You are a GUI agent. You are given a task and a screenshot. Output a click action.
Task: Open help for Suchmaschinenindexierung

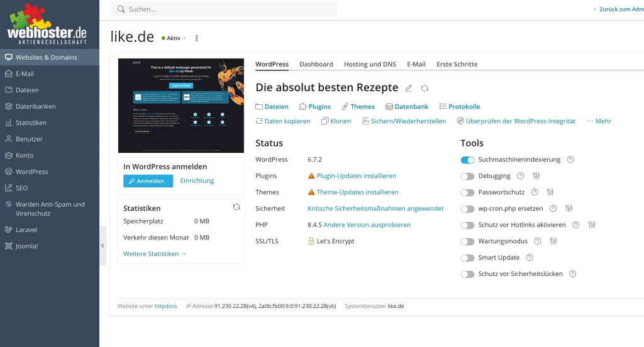570,159
